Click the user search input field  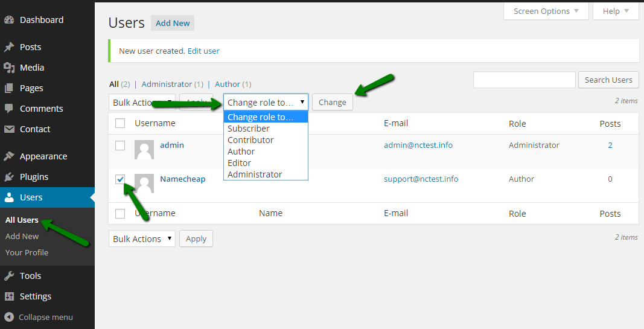(x=524, y=80)
